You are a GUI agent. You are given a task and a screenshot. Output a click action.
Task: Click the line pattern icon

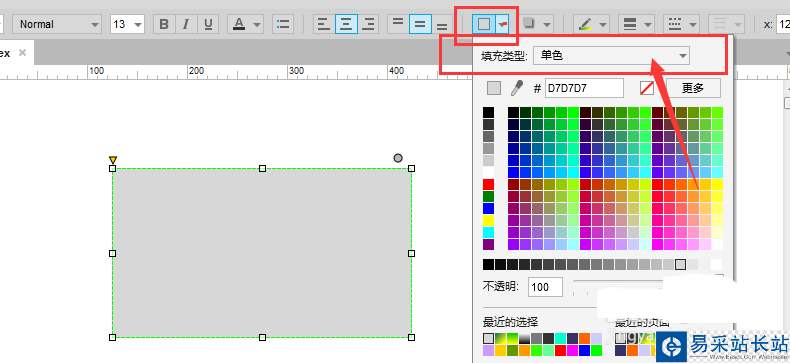click(x=675, y=24)
